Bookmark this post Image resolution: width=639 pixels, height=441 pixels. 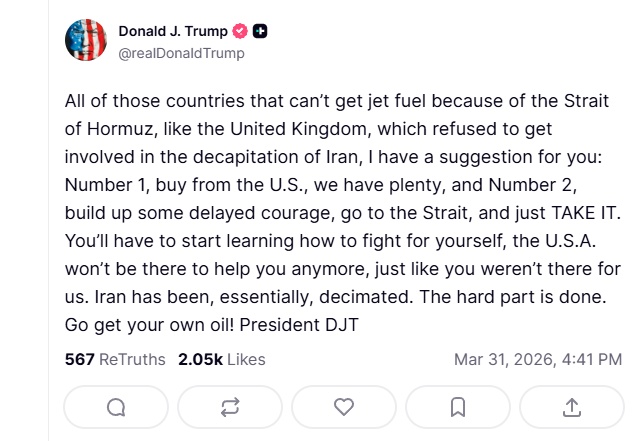(458, 407)
